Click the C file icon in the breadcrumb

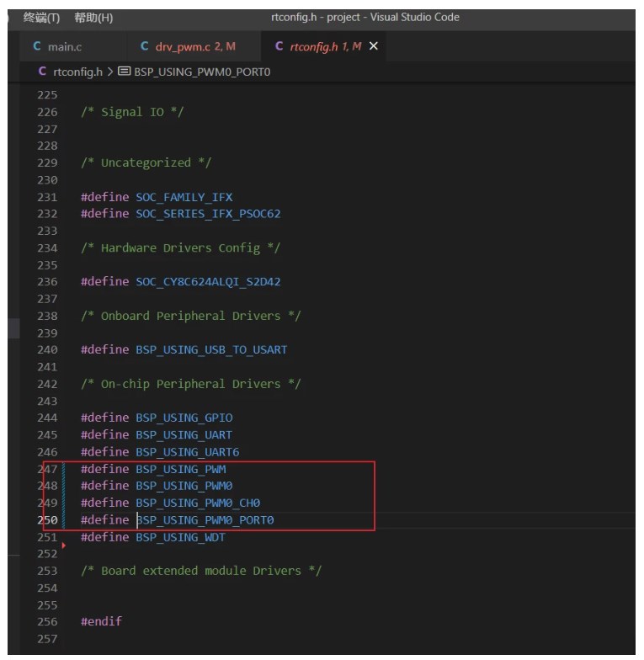(x=42, y=71)
